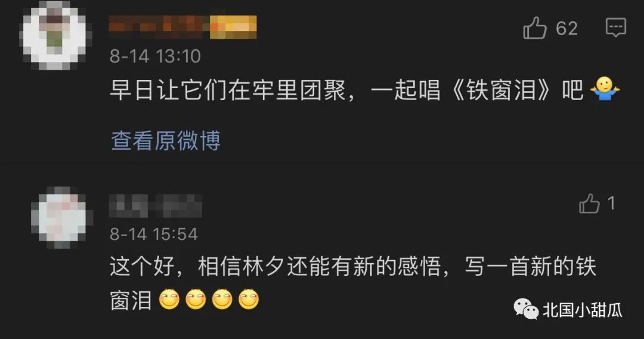The image size is (644, 339).
Task: Click the like count 62
Action: point(567,29)
